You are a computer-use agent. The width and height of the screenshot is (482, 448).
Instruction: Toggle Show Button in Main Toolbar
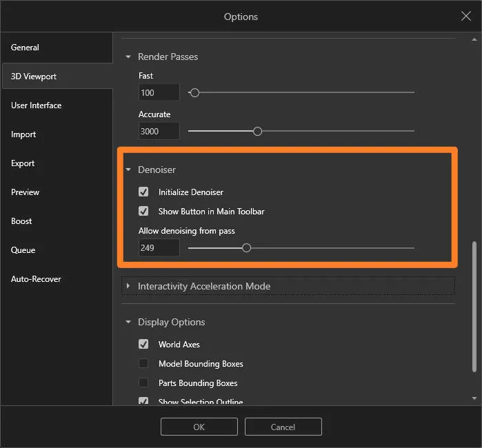[x=143, y=212]
